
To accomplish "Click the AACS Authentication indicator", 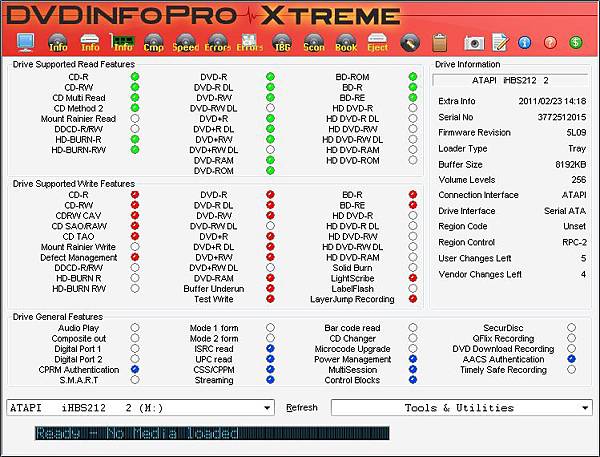I will coord(571,359).
